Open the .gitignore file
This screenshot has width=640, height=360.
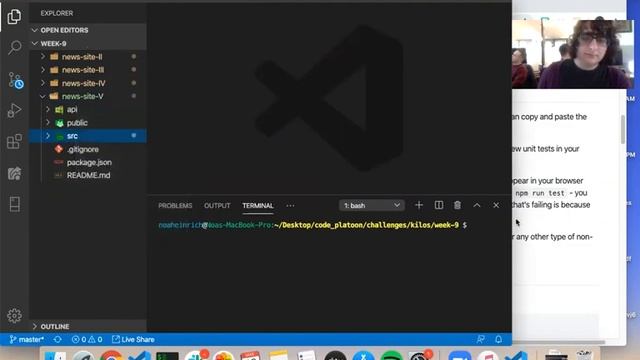[x=82, y=149]
